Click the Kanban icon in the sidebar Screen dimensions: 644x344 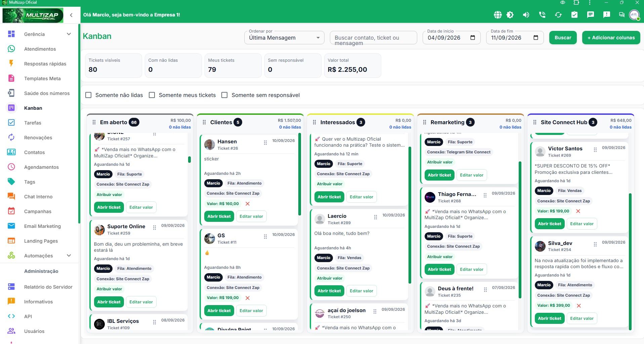[11, 108]
